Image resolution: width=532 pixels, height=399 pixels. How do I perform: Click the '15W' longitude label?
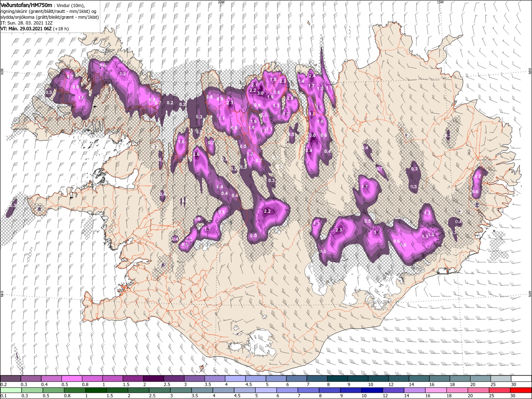tap(440, 2)
